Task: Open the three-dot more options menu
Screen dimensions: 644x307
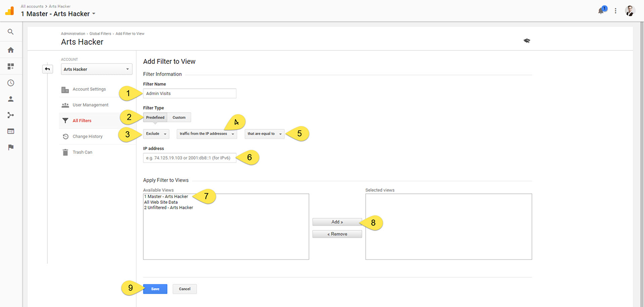Action: tap(615, 11)
